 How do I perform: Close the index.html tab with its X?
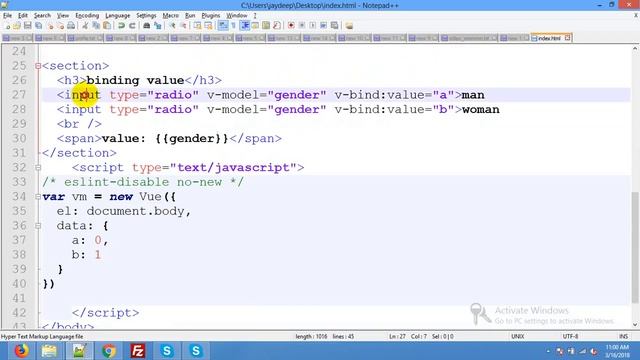(567, 38)
